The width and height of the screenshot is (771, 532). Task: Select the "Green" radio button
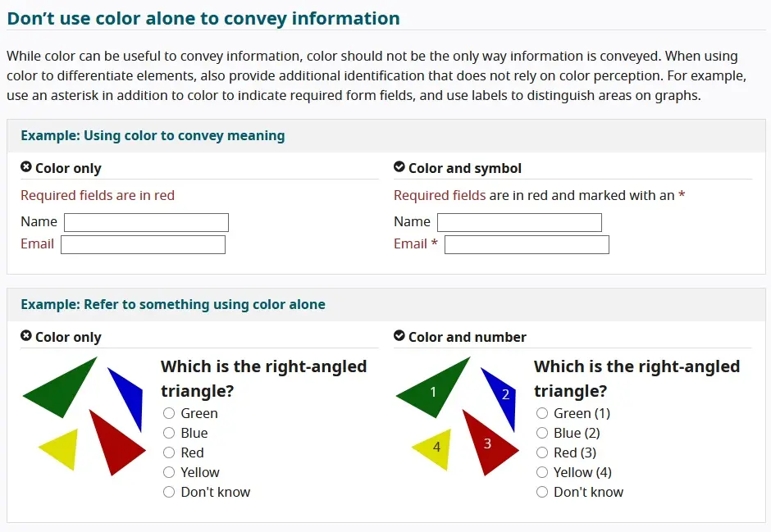click(x=168, y=413)
